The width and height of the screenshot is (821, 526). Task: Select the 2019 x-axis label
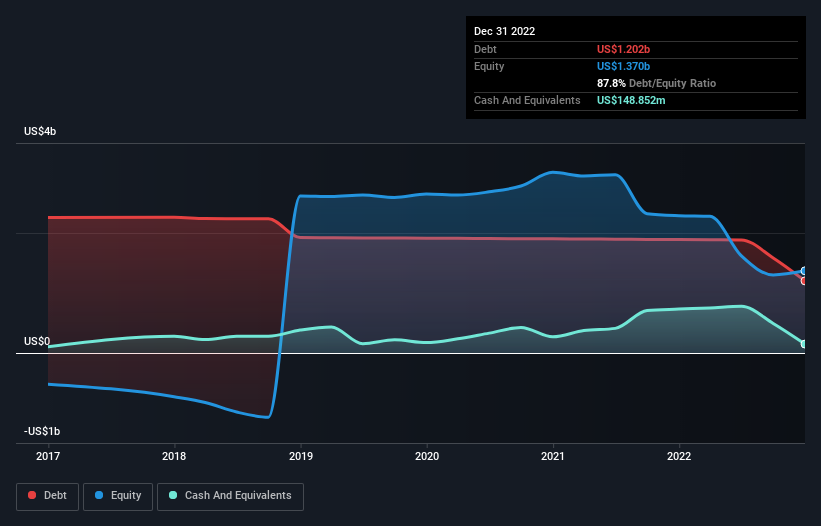click(x=301, y=456)
